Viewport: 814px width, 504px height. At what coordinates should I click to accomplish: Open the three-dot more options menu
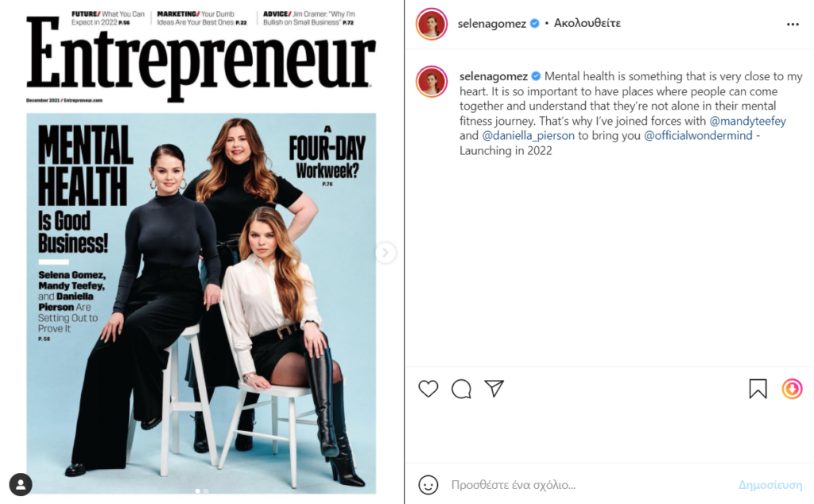(793, 25)
